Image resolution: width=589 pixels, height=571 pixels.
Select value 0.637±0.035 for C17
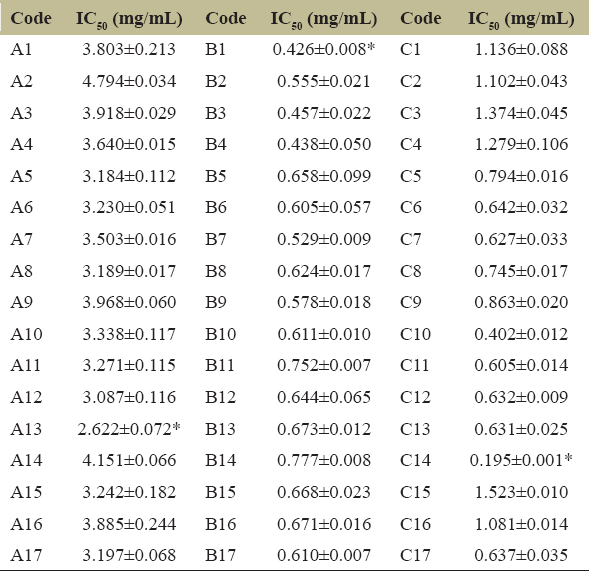(x=521, y=555)
